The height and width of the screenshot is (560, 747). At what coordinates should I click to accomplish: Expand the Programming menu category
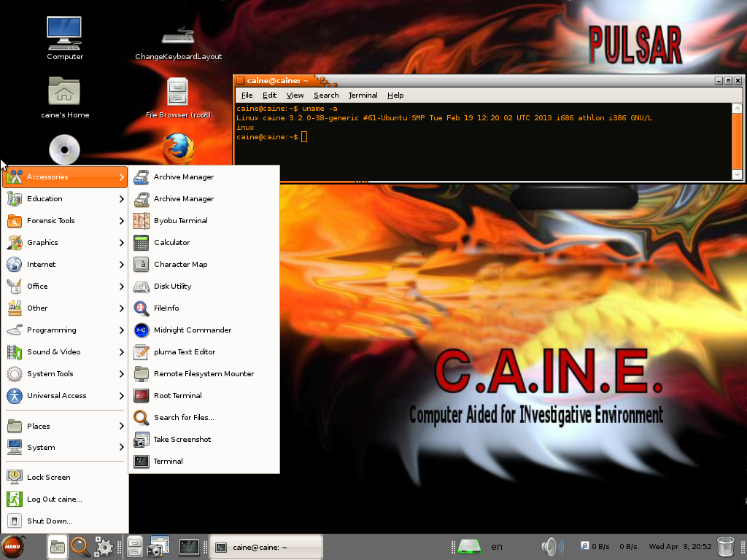(65, 330)
